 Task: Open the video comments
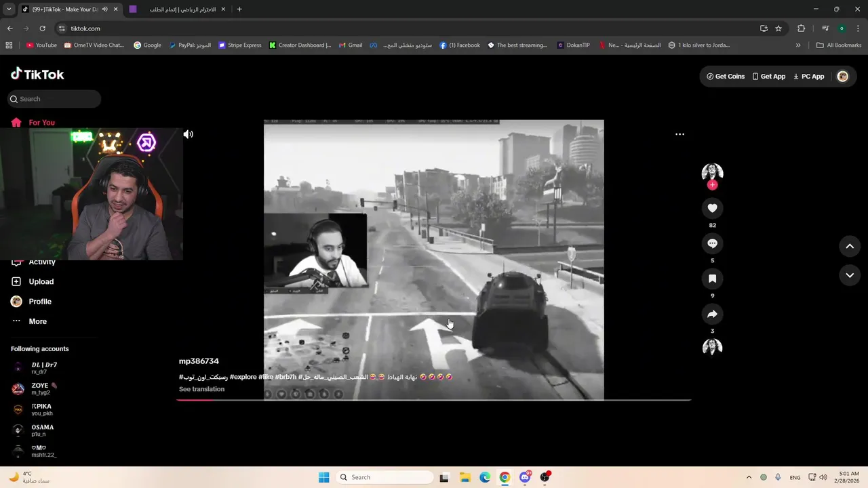coord(712,243)
